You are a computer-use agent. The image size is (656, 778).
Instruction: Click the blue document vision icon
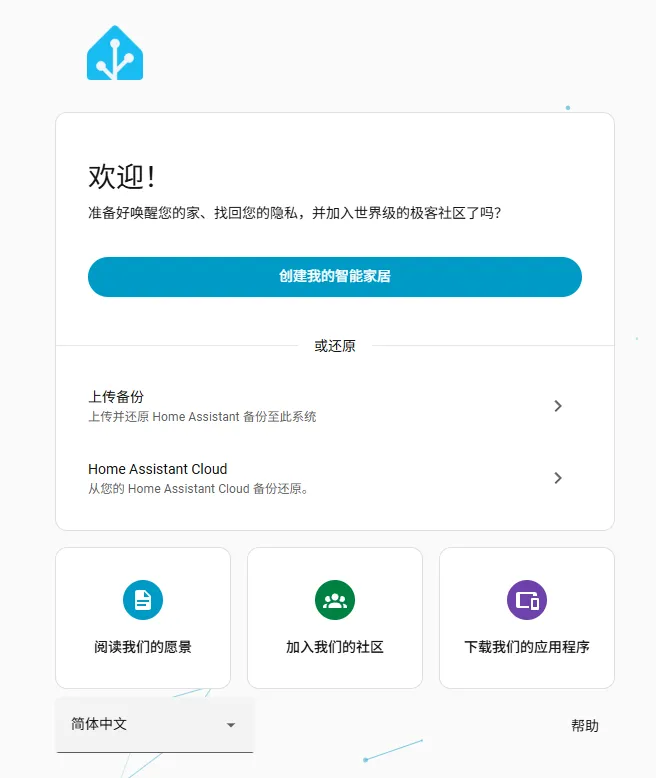point(143,600)
